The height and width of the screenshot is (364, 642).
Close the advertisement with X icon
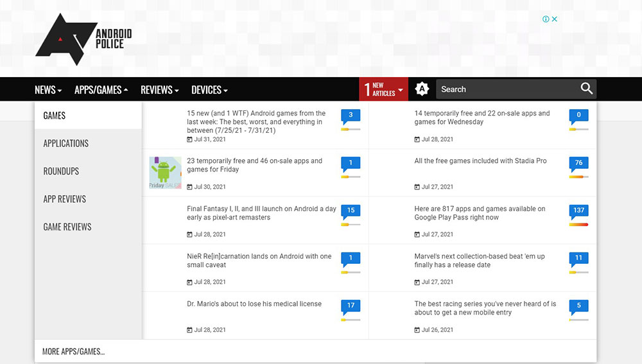[x=555, y=19]
